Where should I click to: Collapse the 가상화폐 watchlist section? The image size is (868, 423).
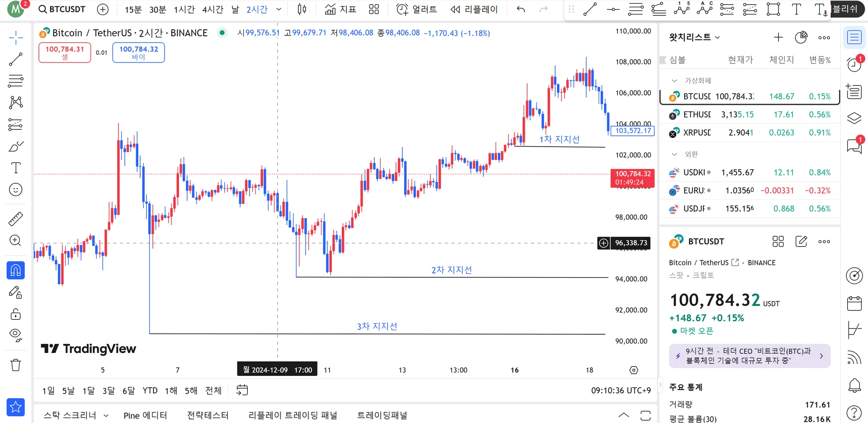pos(675,81)
